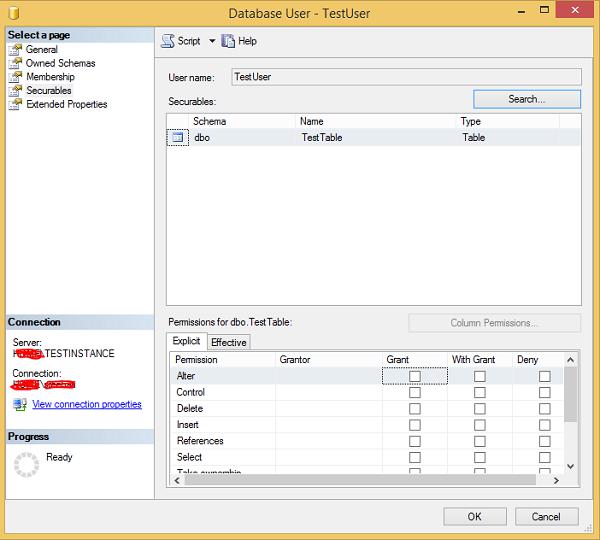This screenshot has width=600, height=540.
Task: Check Deny for Insert permission
Action: click(x=545, y=425)
